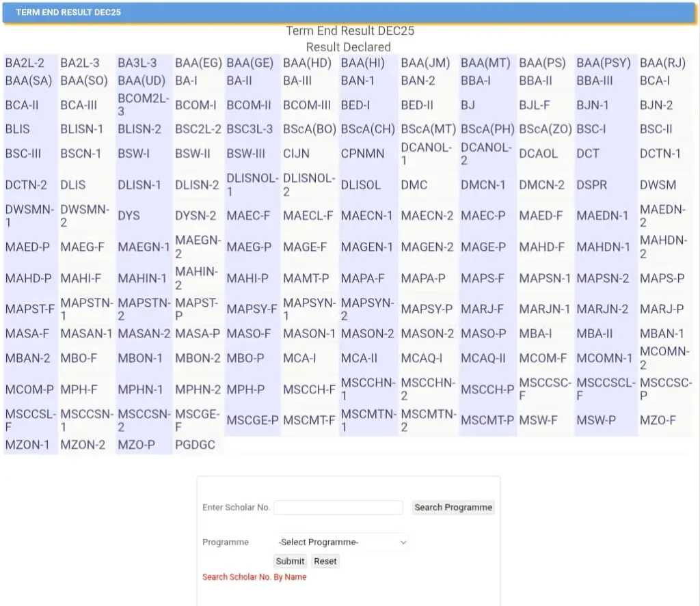Click the MPHN-2 programme cell
The image size is (700, 606).
point(198,389)
